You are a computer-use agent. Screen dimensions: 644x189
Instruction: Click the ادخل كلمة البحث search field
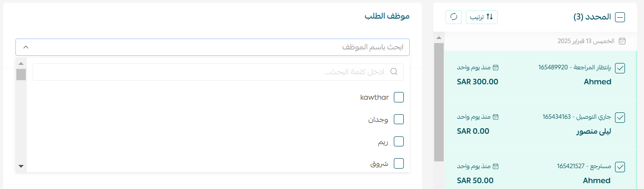(x=218, y=72)
